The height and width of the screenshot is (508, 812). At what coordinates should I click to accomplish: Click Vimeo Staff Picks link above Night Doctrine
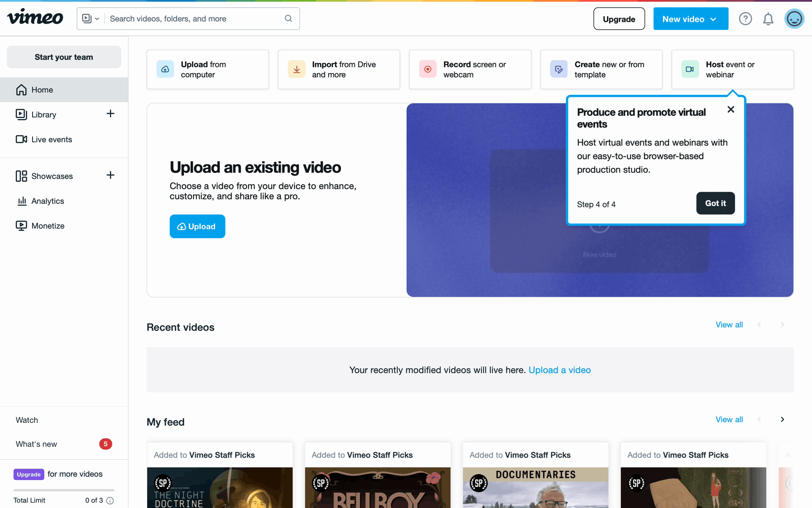[222, 455]
